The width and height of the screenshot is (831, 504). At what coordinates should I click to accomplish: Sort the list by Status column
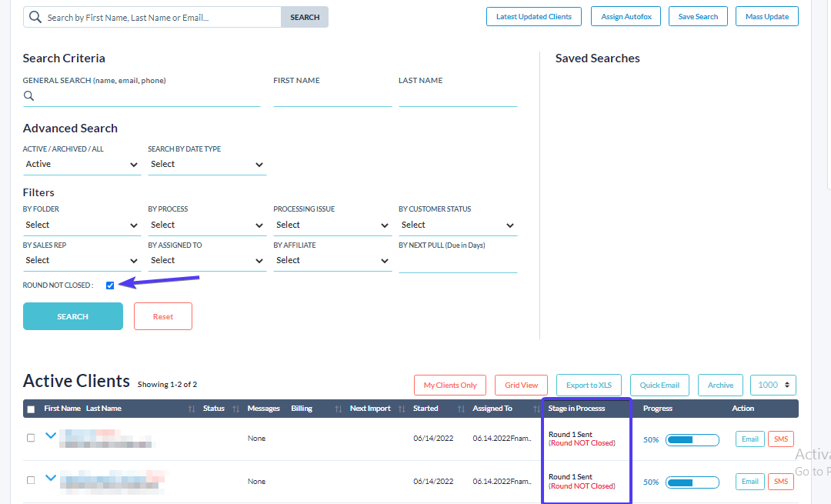coord(235,409)
